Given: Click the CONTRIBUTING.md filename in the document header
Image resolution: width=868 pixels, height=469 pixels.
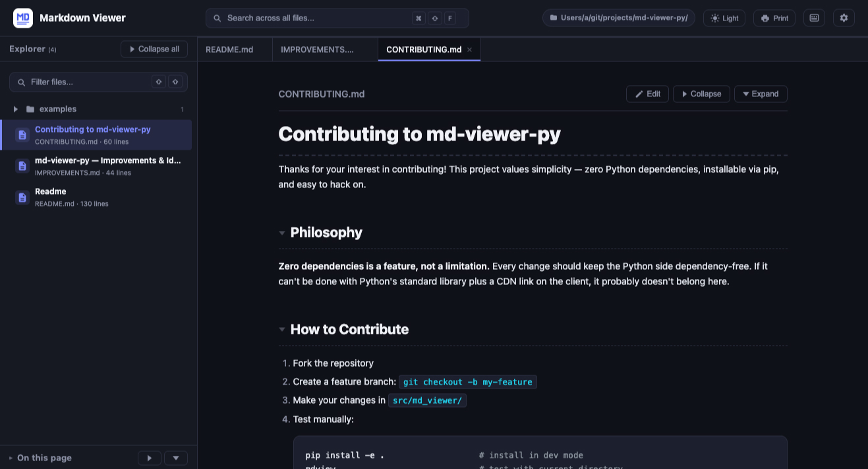Looking at the screenshot, I should coord(322,94).
